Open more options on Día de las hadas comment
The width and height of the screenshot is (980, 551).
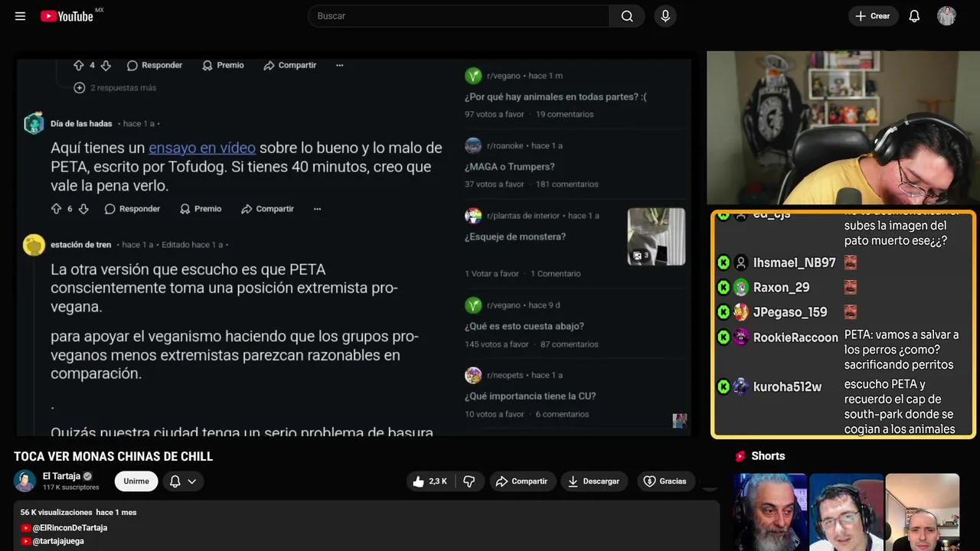(317, 209)
